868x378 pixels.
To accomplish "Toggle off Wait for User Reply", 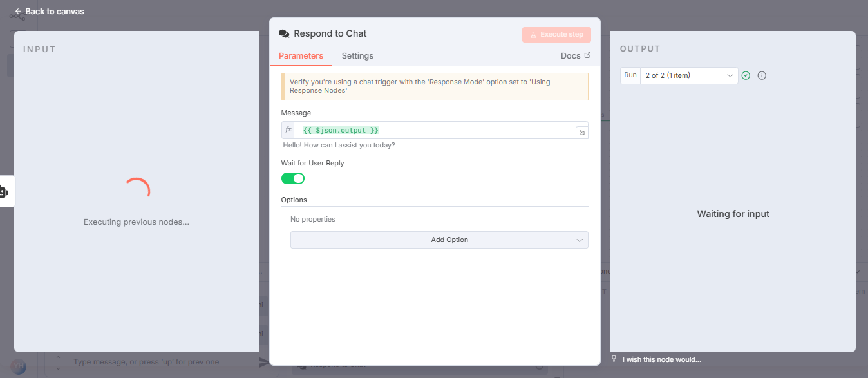I will coord(293,178).
